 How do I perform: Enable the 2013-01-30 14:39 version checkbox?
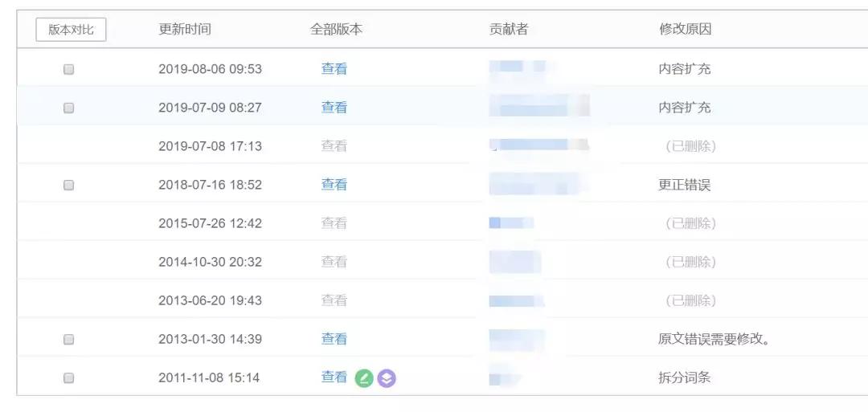tap(68, 339)
